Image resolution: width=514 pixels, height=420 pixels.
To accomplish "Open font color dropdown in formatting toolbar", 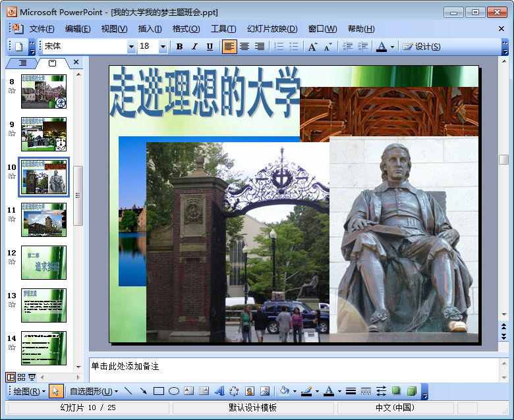I will click(x=392, y=47).
